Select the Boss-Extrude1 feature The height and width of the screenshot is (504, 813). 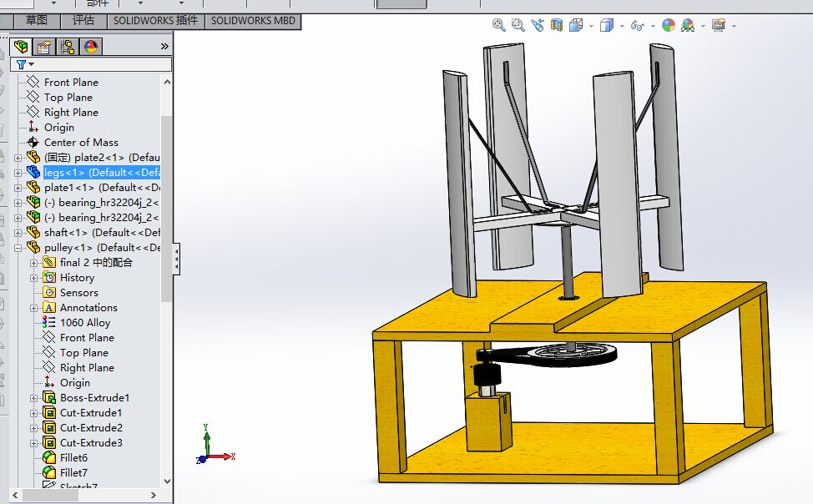click(x=95, y=398)
